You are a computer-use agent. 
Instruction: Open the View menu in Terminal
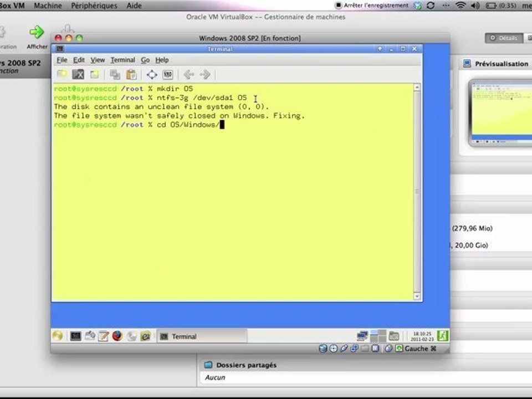98,60
